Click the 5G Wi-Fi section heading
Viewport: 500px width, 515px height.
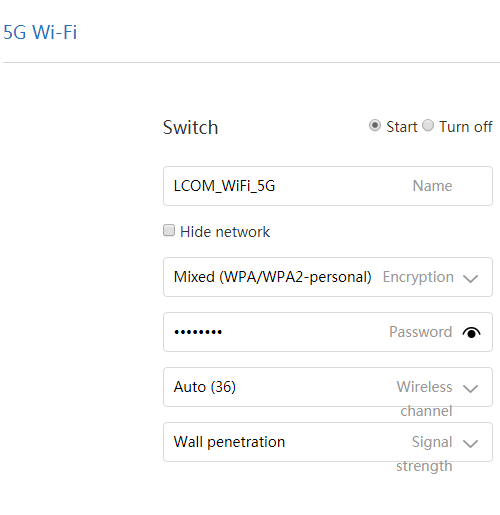(x=40, y=32)
